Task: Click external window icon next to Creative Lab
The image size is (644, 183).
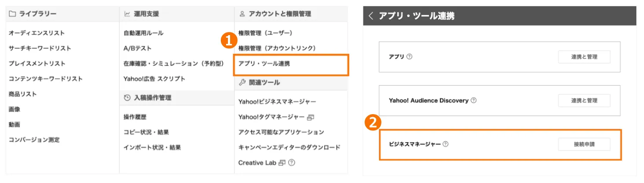Action: [x=282, y=163]
